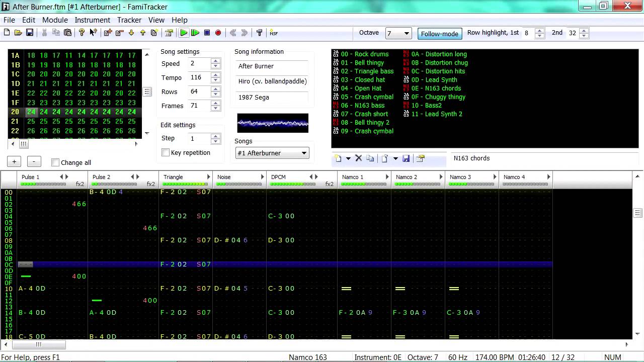The height and width of the screenshot is (362, 644).
Task: Increase the Rows count
Action: [x=216, y=89]
